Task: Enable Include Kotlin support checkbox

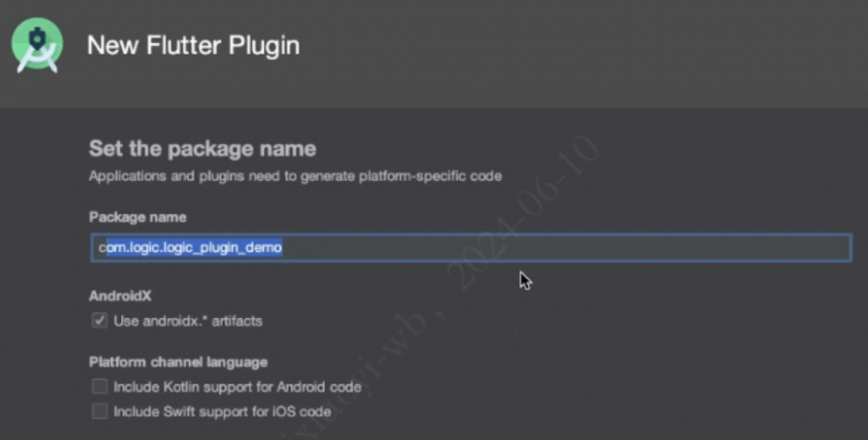Action: click(99, 386)
